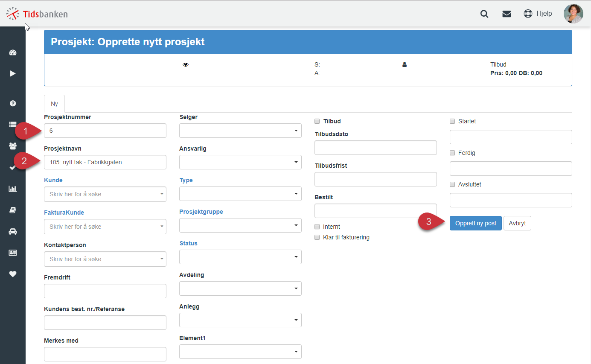Click the Kundens best. nr./Referanse field
Image resolution: width=591 pixels, height=364 pixels.
105,323
